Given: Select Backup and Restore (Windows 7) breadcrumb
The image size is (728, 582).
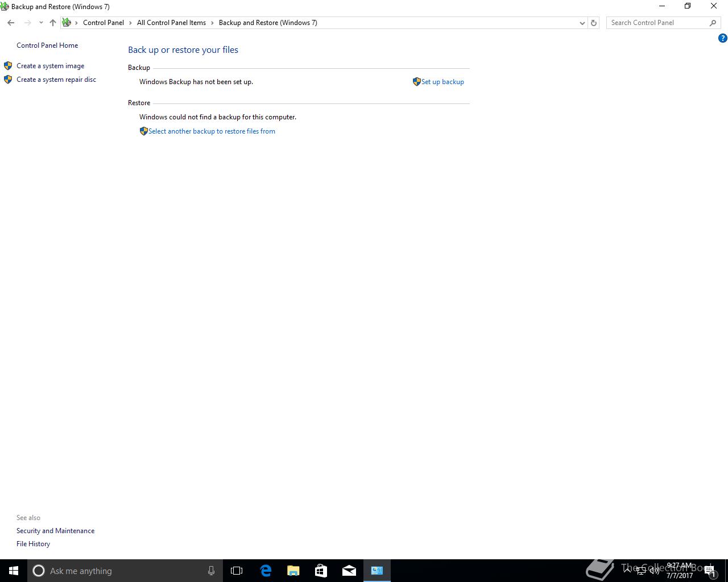Looking at the screenshot, I should (x=268, y=23).
